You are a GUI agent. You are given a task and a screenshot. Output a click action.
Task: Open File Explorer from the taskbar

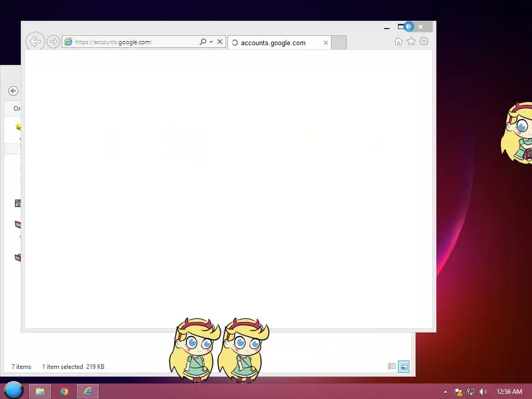point(40,392)
